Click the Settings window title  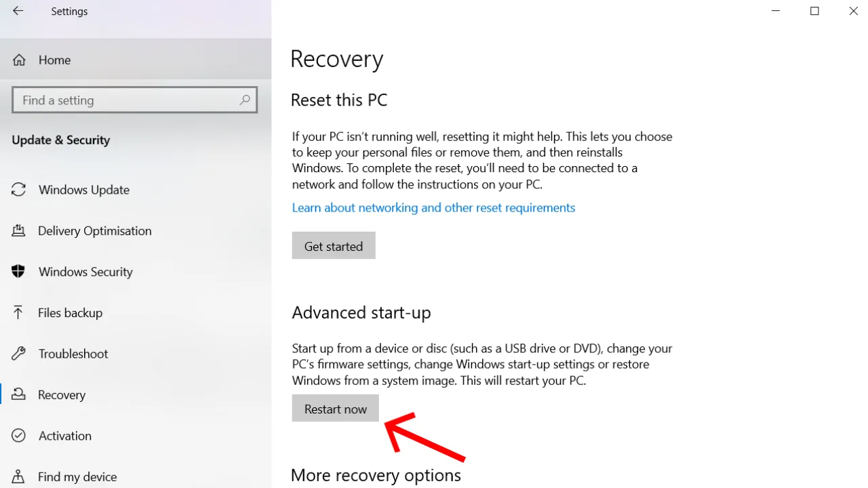pos(69,11)
